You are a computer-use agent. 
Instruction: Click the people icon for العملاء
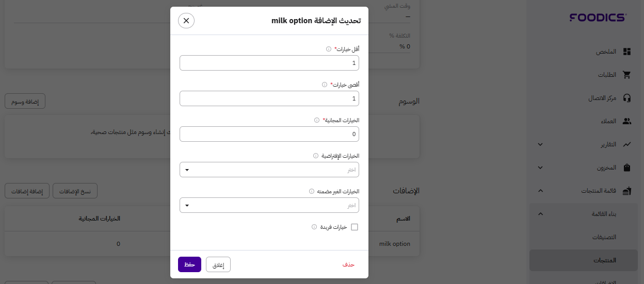(x=627, y=121)
